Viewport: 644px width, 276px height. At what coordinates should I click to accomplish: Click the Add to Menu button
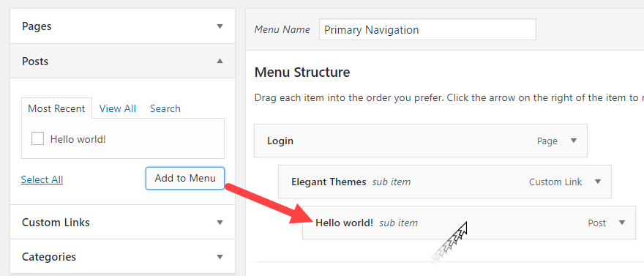point(185,178)
